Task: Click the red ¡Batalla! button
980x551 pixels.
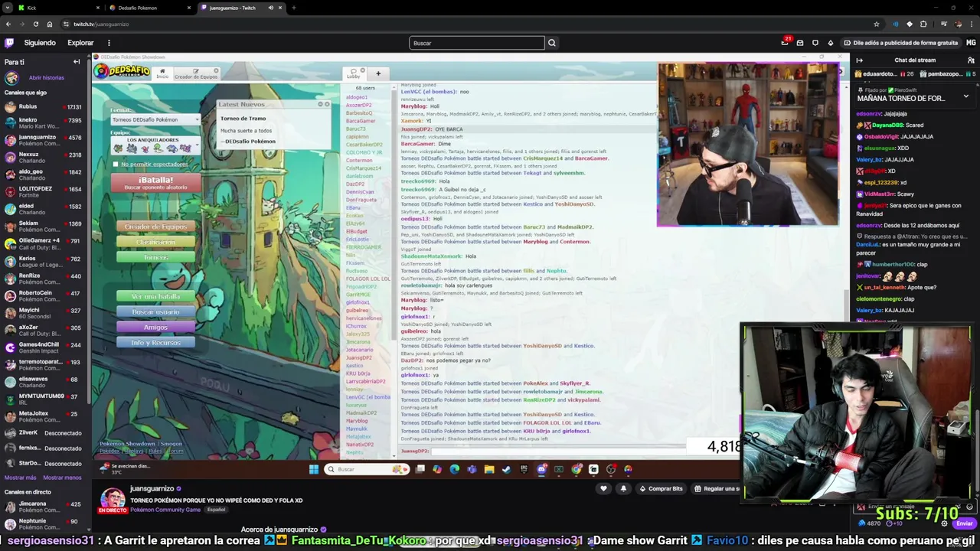Action: click(155, 183)
